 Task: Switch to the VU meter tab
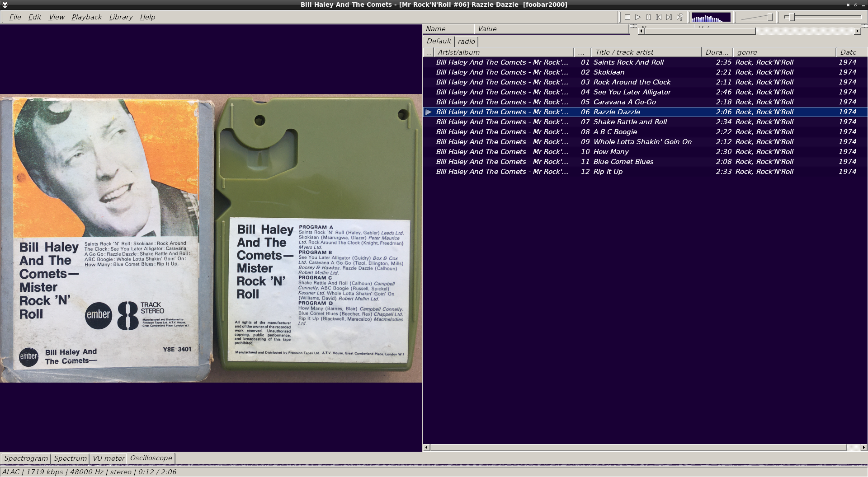pyautogui.click(x=108, y=458)
